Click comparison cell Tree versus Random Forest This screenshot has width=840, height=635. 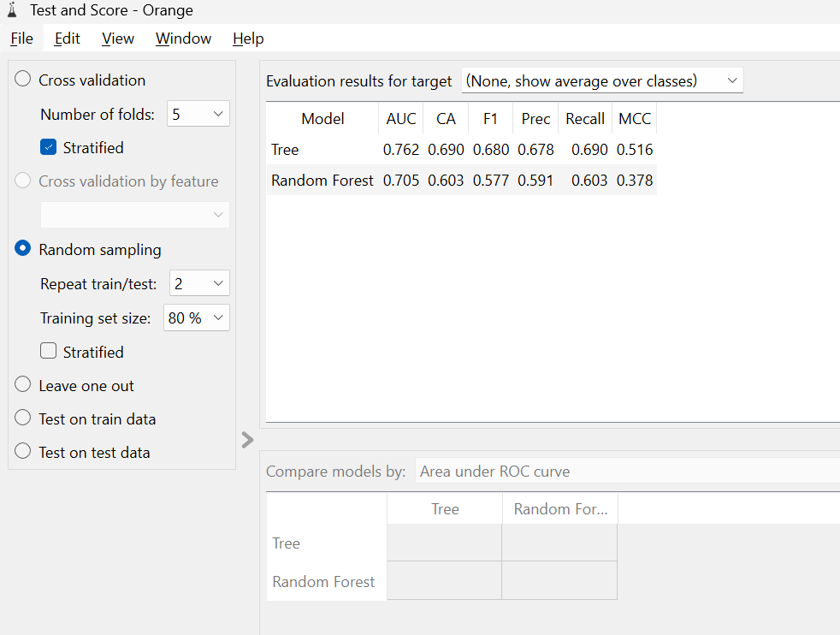point(559,543)
